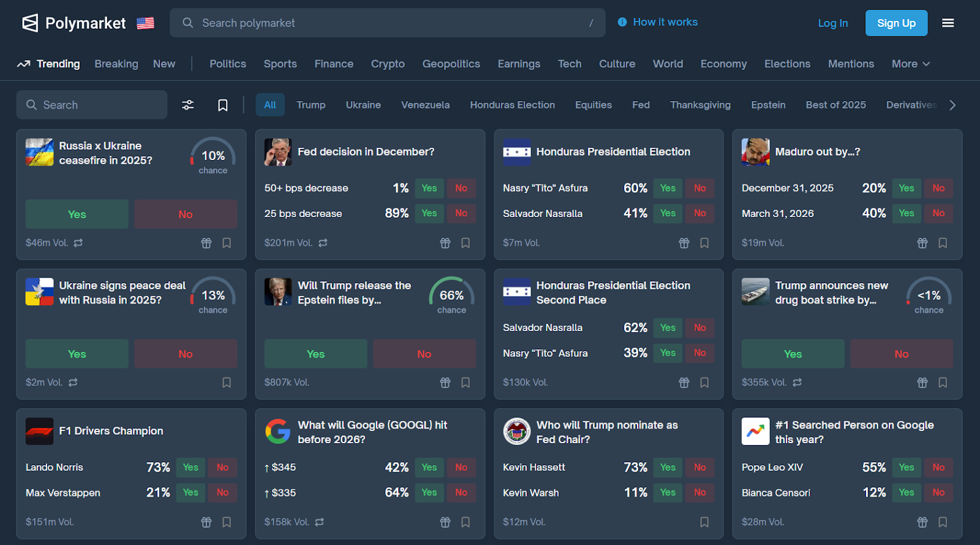Buy Yes on Russia x Ukraine ceasefire

(77, 214)
